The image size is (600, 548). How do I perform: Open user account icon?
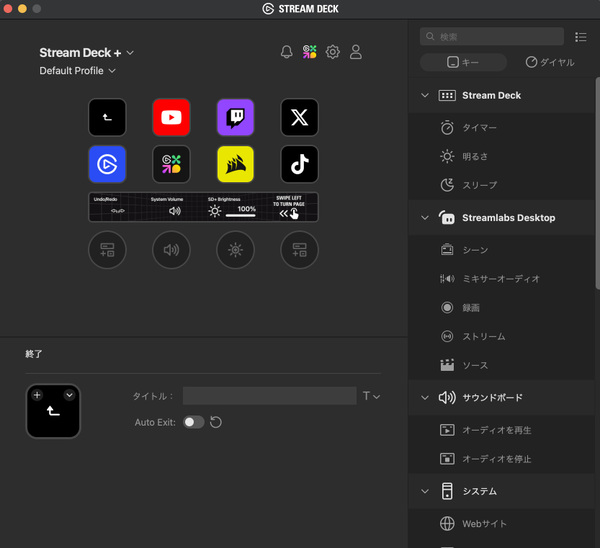(355, 52)
